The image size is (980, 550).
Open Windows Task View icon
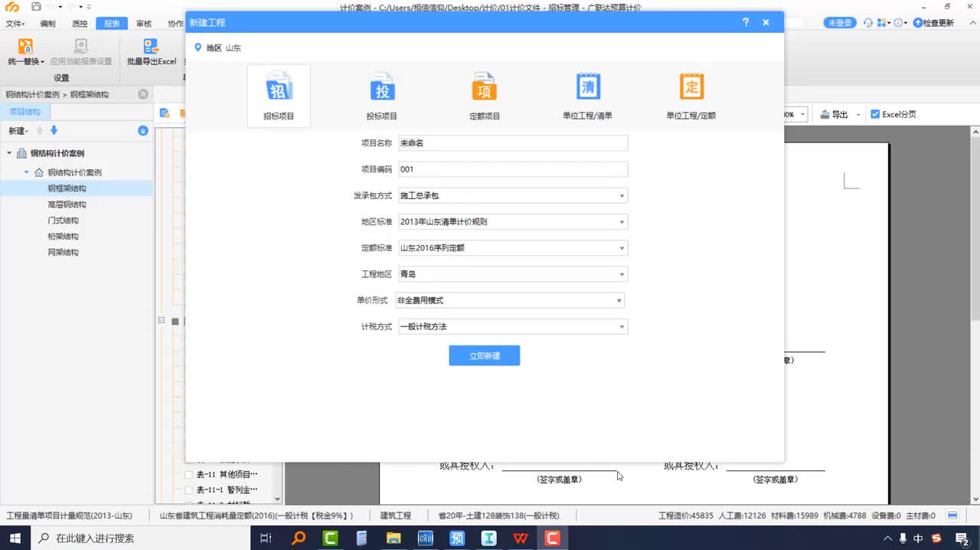pos(266,539)
